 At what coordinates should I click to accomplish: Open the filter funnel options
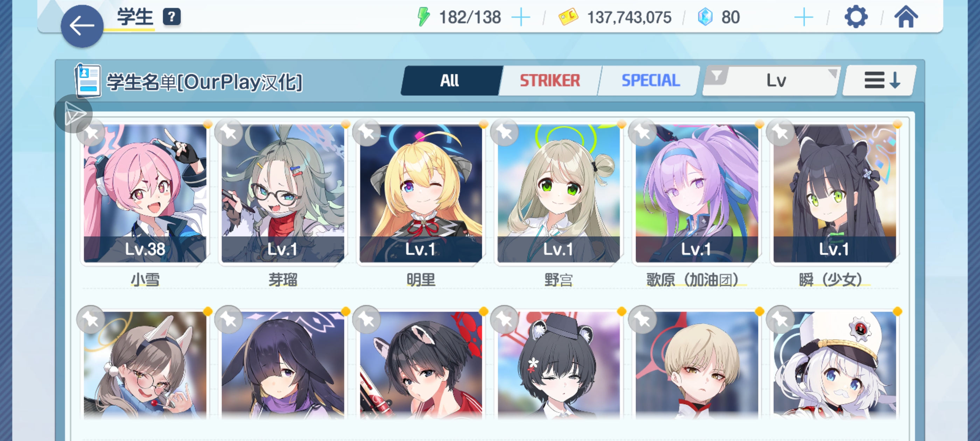716,75
